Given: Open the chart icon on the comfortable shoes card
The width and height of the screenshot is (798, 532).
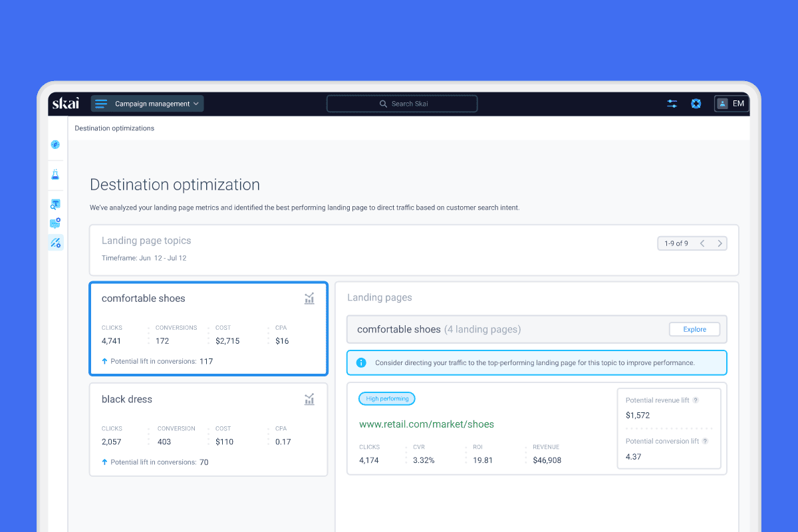Looking at the screenshot, I should (x=309, y=299).
